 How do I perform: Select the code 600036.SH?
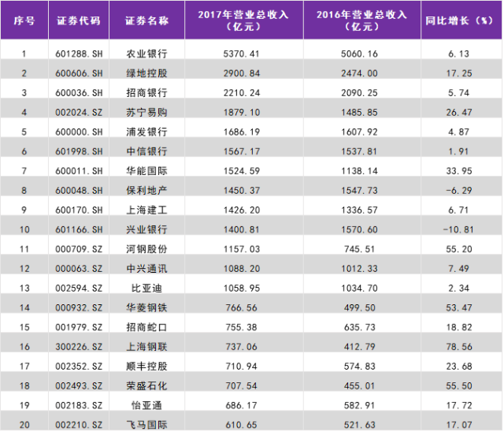tap(79, 93)
